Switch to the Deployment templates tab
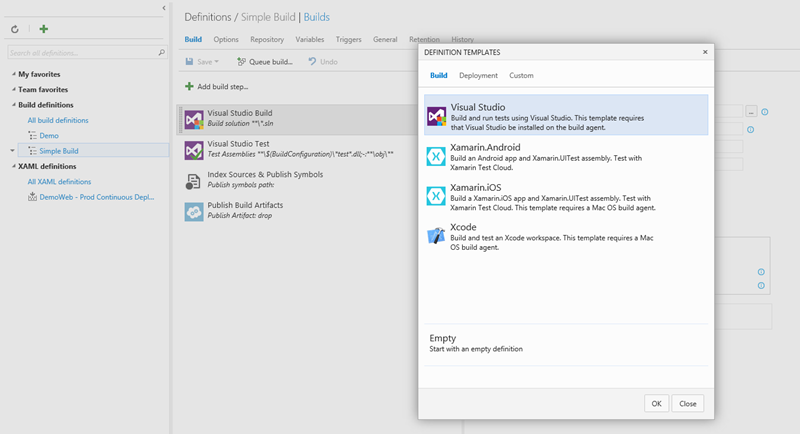 [x=478, y=75]
